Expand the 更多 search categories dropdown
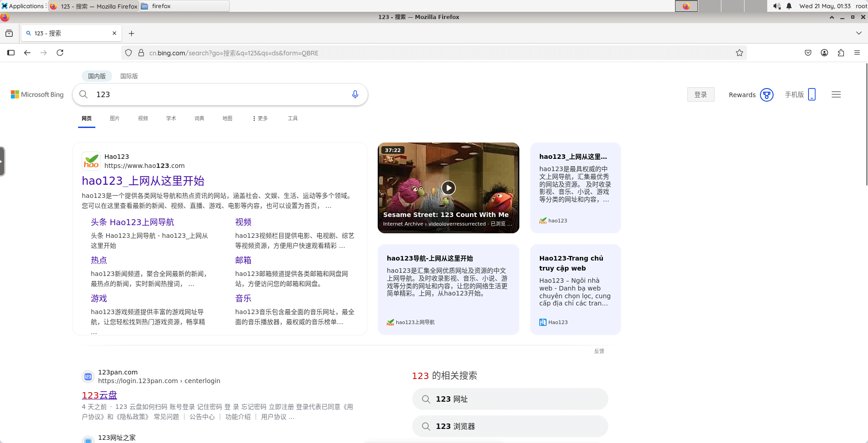 coord(260,118)
